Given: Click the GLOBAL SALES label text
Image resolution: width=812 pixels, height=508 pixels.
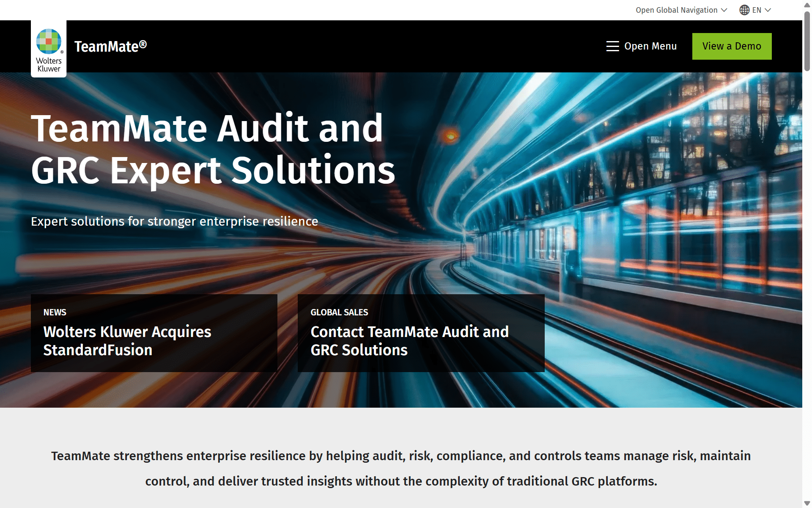Looking at the screenshot, I should 339,312.
